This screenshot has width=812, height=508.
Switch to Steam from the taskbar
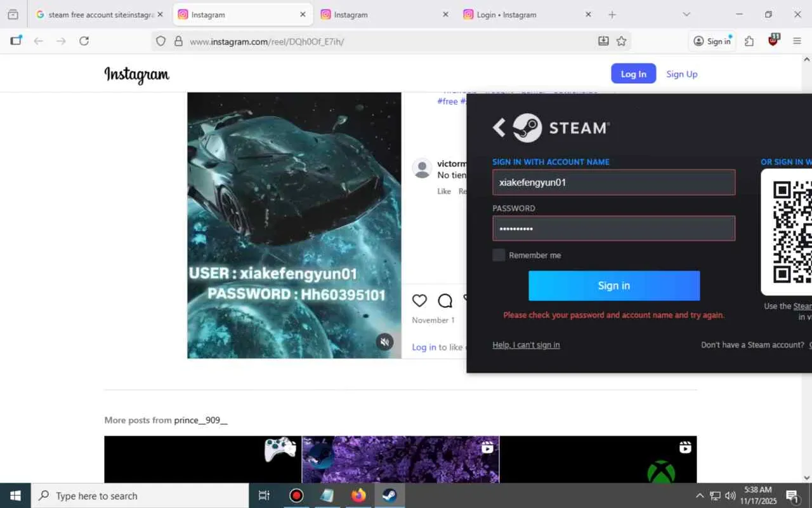(390, 496)
